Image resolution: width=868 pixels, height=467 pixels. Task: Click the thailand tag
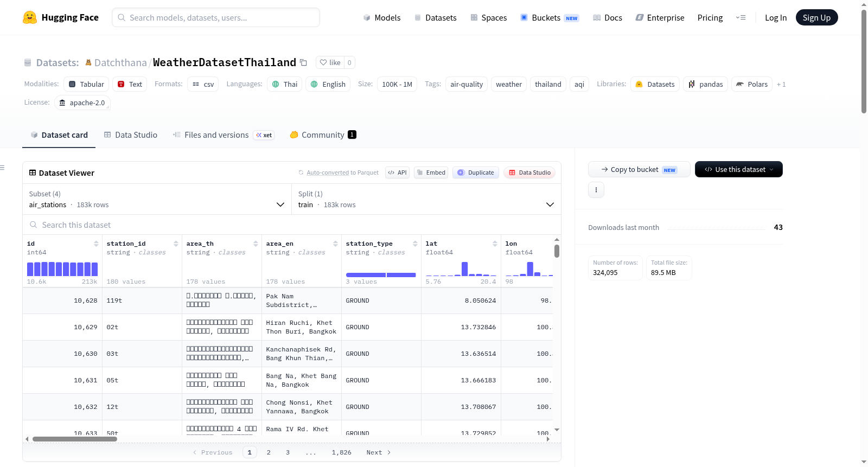pos(548,84)
